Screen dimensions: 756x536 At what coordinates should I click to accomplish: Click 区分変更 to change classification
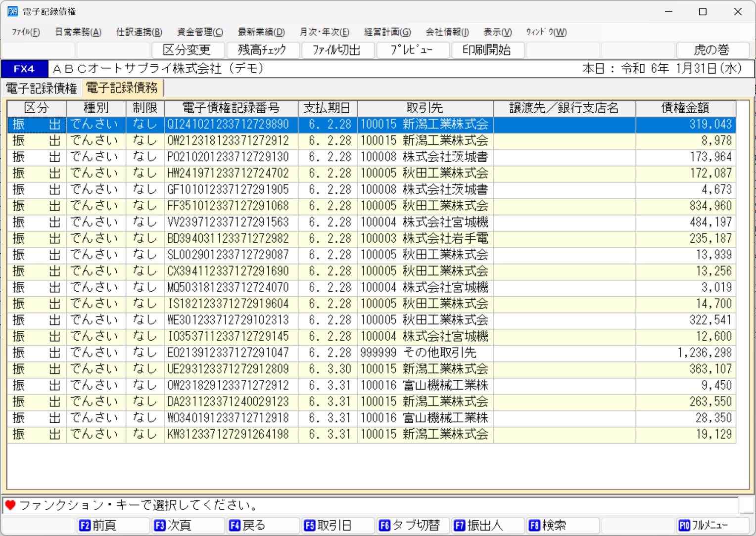pos(188,50)
